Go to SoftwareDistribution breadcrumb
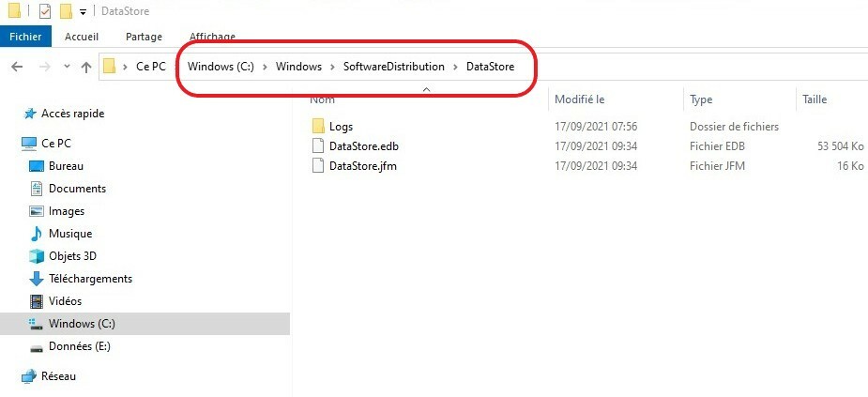This screenshot has width=868, height=397. point(393,67)
